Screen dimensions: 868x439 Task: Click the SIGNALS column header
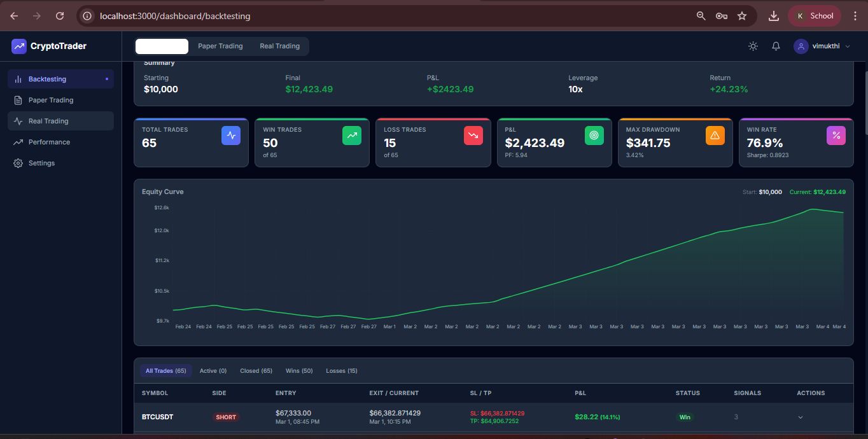point(747,393)
